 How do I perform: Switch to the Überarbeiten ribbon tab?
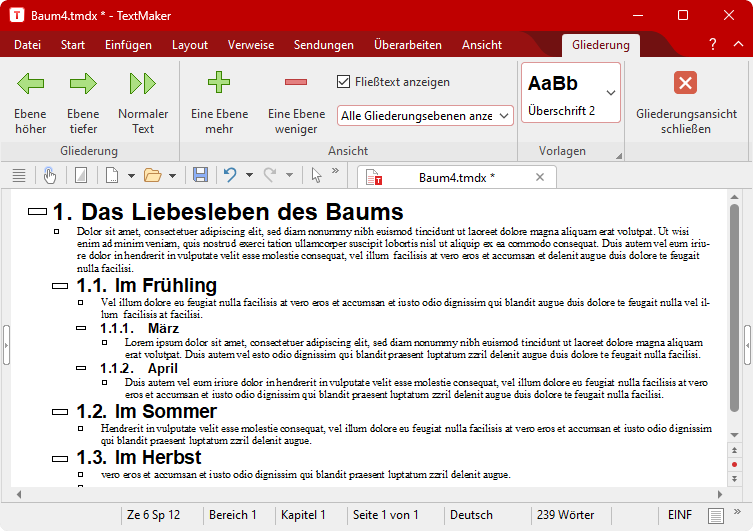tap(407, 45)
